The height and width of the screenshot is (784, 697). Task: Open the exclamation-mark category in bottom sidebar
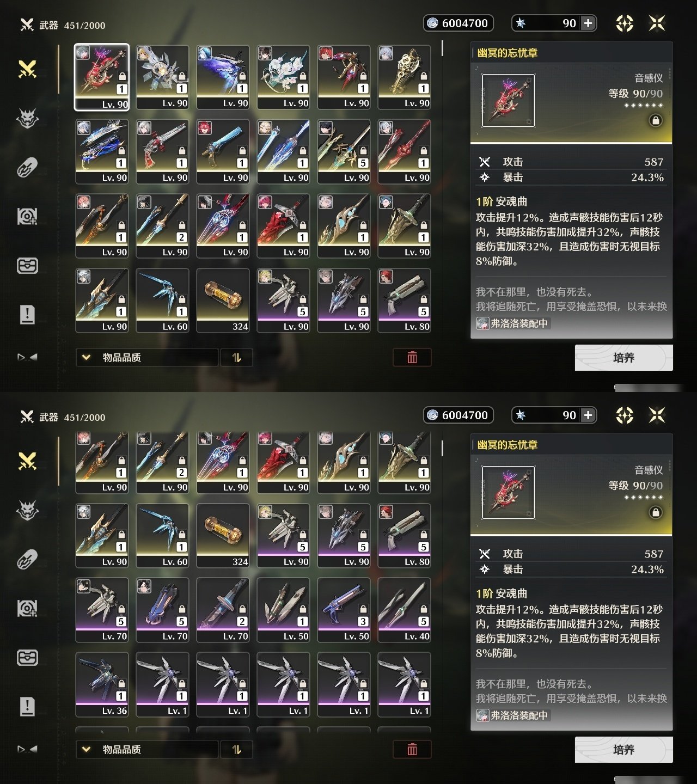27,706
